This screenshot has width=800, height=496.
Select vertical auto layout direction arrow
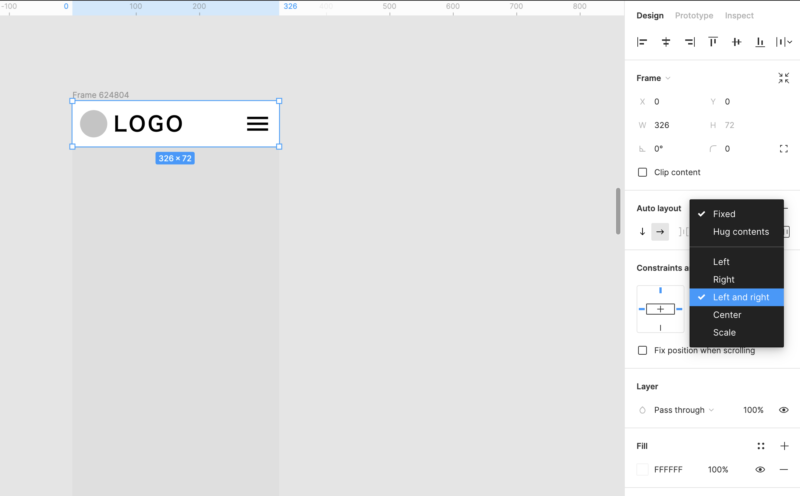coord(642,232)
